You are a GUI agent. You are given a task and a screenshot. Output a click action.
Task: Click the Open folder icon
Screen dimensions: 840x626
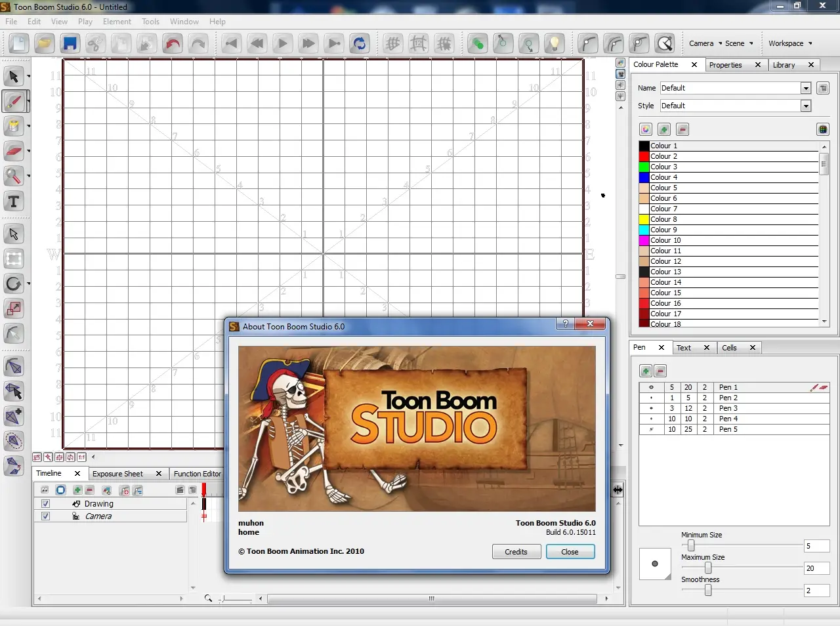click(x=44, y=44)
